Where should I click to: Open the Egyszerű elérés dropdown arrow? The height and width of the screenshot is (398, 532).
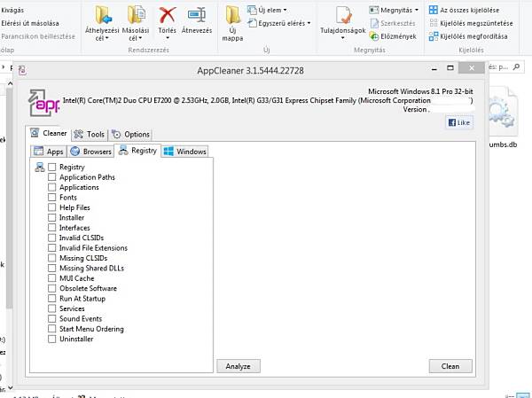309,23
